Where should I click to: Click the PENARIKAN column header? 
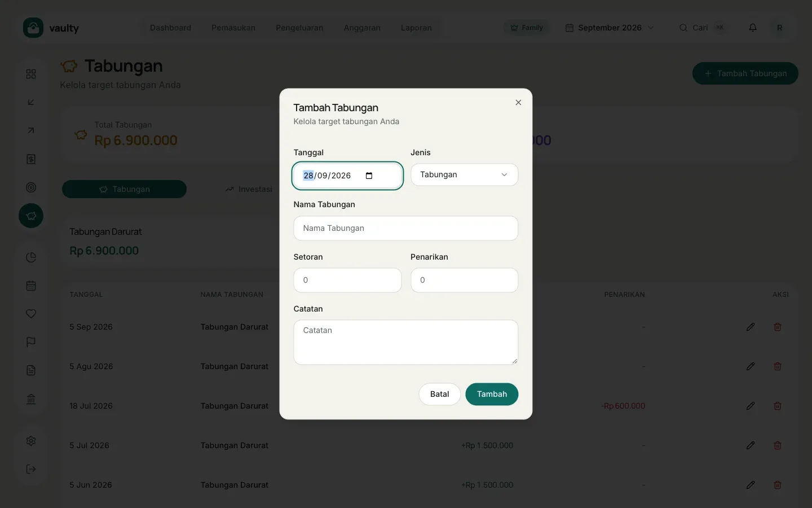pyautogui.click(x=624, y=295)
